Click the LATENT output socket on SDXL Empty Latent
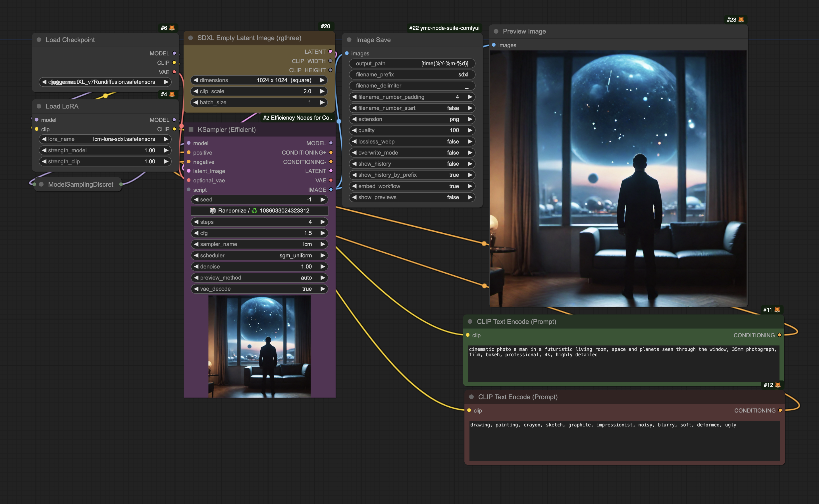 point(330,52)
